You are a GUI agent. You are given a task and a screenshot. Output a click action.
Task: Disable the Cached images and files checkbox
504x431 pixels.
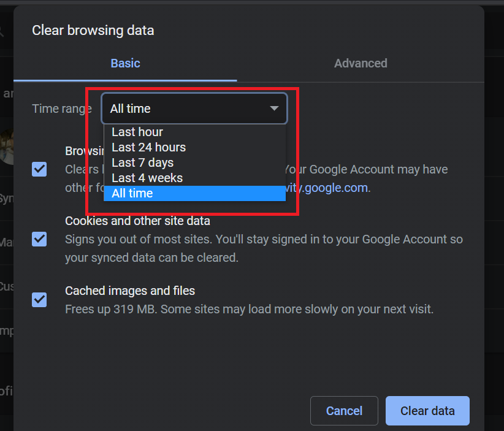[39, 299]
